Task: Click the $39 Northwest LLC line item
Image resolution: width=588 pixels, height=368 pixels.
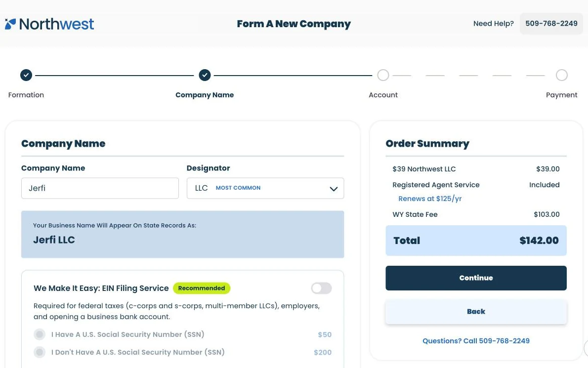Action: coord(476,169)
